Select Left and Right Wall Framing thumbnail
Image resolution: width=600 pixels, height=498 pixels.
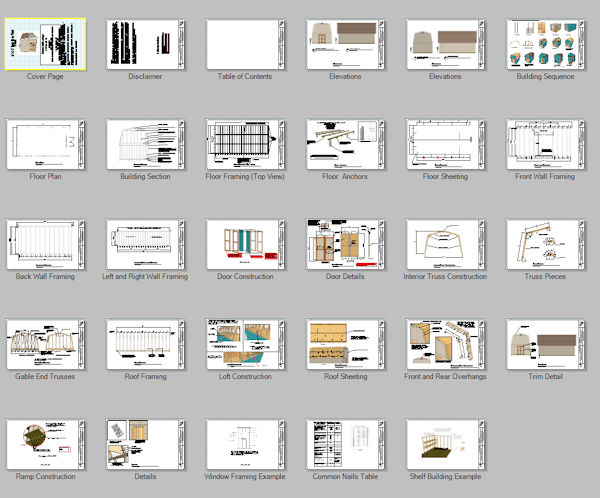coord(145,244)
